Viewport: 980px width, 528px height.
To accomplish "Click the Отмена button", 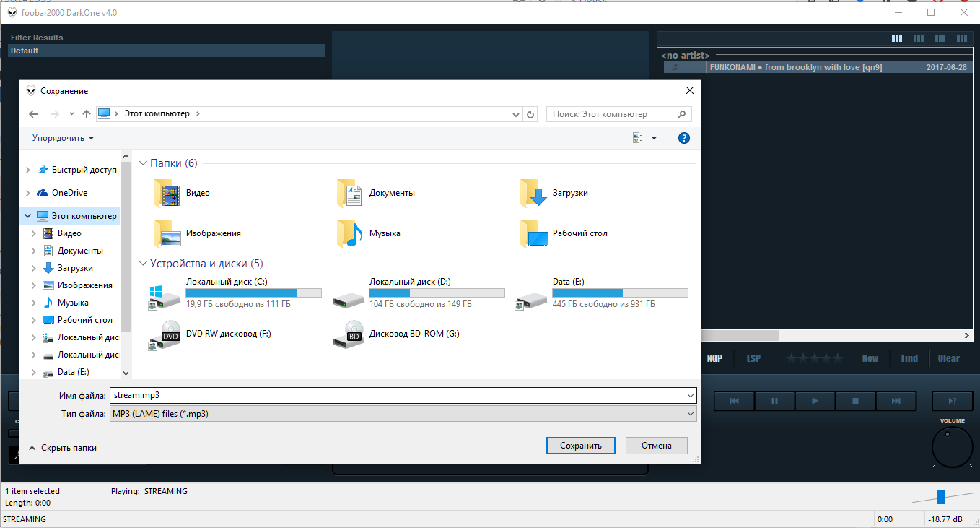I will (x=656, y=446).
